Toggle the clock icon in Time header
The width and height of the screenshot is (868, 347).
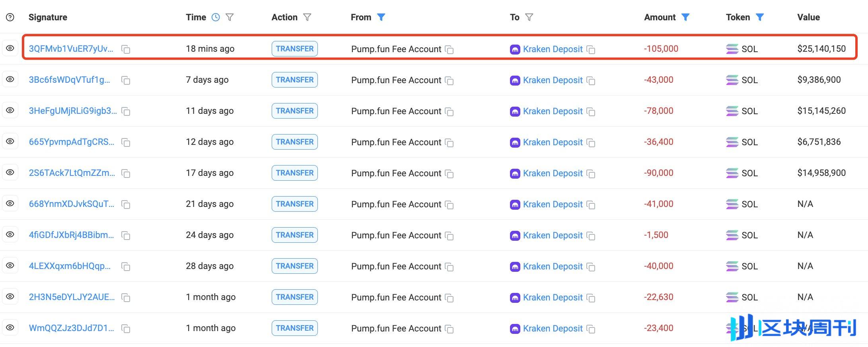click(216, 17)
